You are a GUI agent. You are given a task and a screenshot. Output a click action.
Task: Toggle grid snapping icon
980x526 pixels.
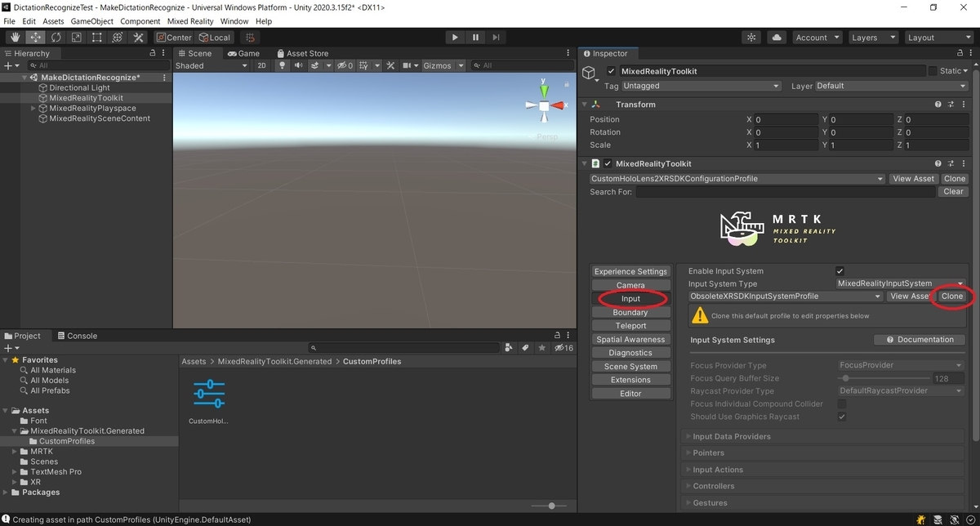click(250, 38)
